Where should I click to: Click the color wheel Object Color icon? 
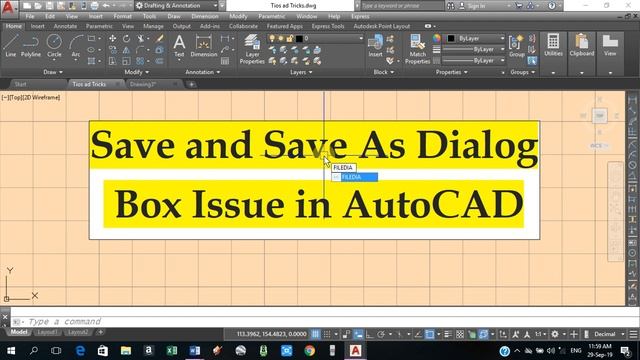point(436,38)
